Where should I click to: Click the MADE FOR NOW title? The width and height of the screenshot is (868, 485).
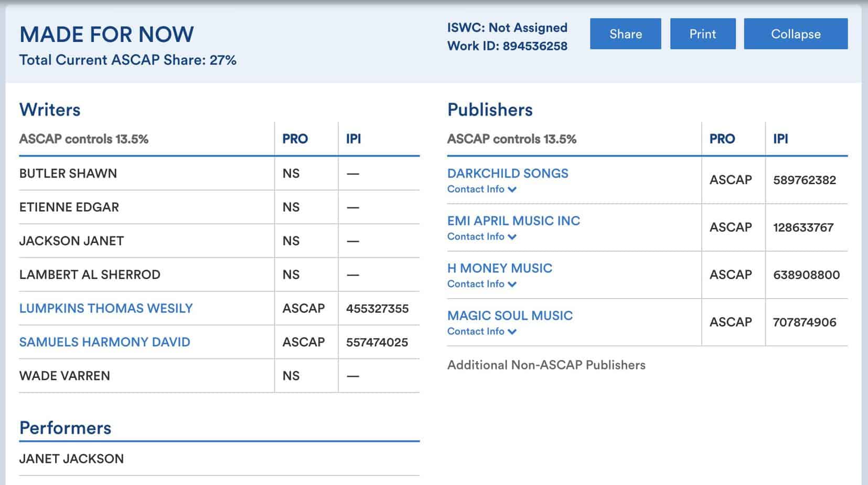click(x=106, y=35)
